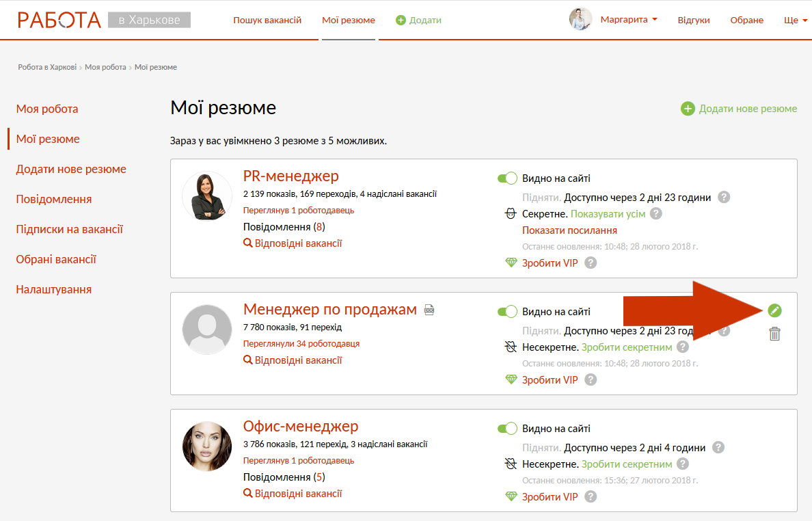Click the green pencil edit icon
Image resolution: width=812 pixels, height=521 pixels.
[x=774, y=310]
